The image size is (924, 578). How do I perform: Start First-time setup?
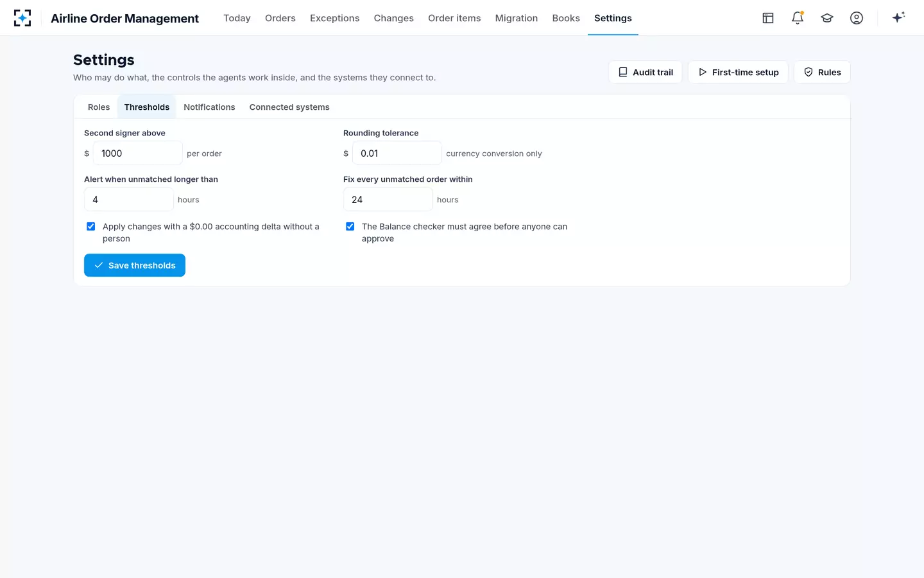[738, 72]
